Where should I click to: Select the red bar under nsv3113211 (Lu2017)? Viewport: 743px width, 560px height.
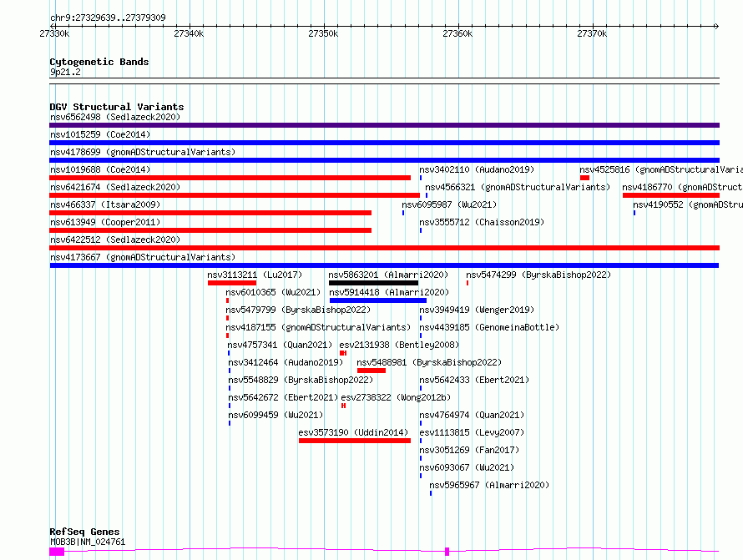232,283
